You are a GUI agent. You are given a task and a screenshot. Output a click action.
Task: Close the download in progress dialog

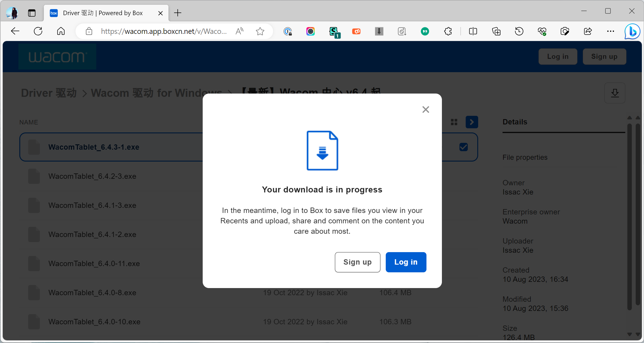pos(426,110)
